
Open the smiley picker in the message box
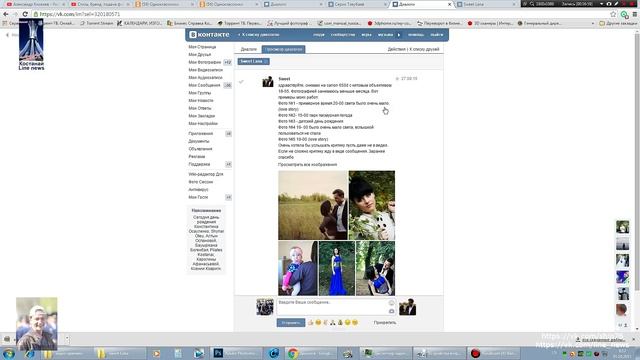coord(391,302)
